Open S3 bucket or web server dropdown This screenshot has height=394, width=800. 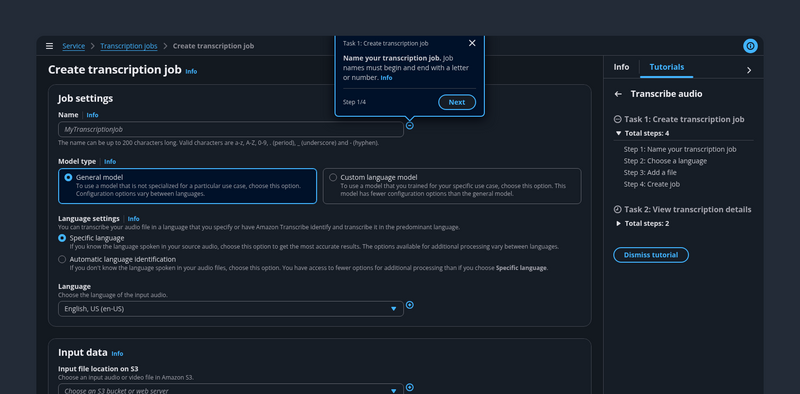(x=231, y=389)
